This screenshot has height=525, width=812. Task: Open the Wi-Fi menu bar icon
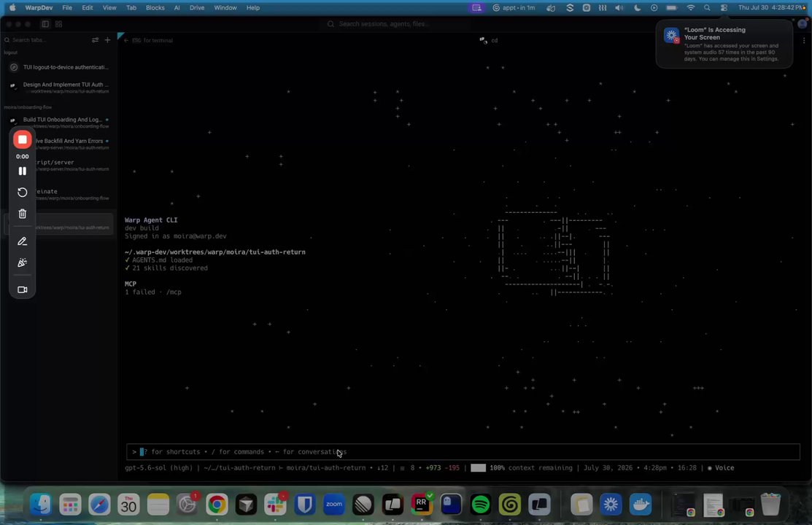(690, 8)
